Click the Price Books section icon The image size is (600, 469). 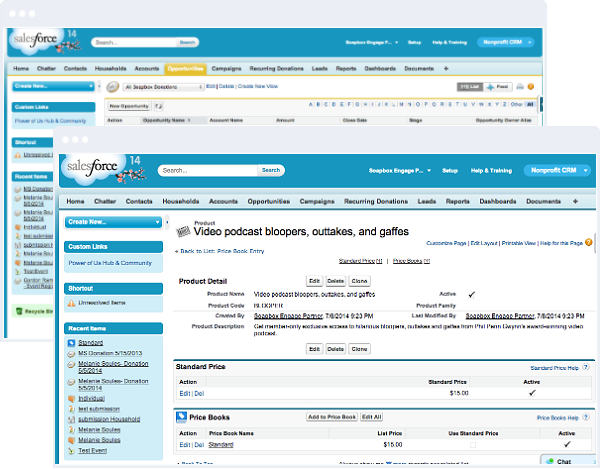click(181, 417)
